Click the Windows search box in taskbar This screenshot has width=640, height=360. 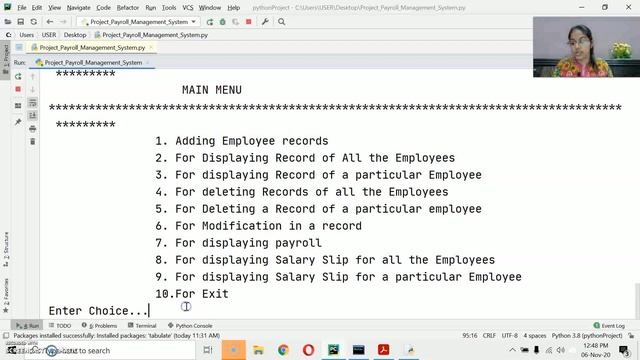click(x=109, y=350)
